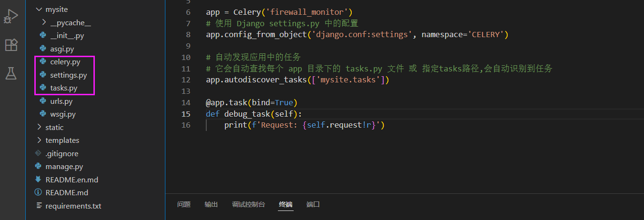Expand the __pycache__ folder
644x220 pixels.
pos(44,22)
